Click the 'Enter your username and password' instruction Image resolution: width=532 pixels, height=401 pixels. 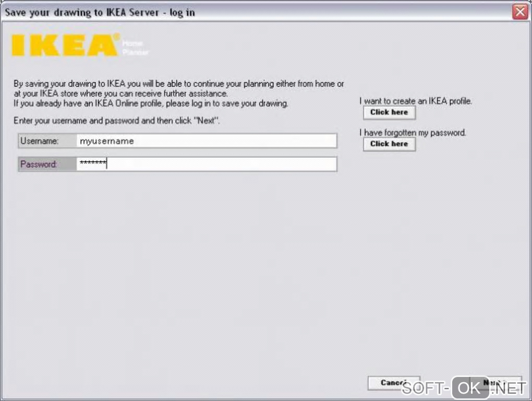[116, 121]
